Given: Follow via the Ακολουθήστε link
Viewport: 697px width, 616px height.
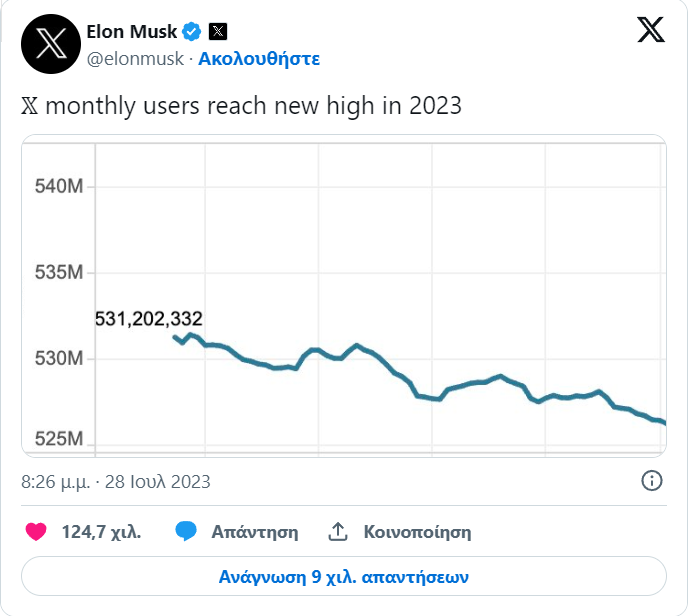Looking at the screenshot, I should click(259, 58).
